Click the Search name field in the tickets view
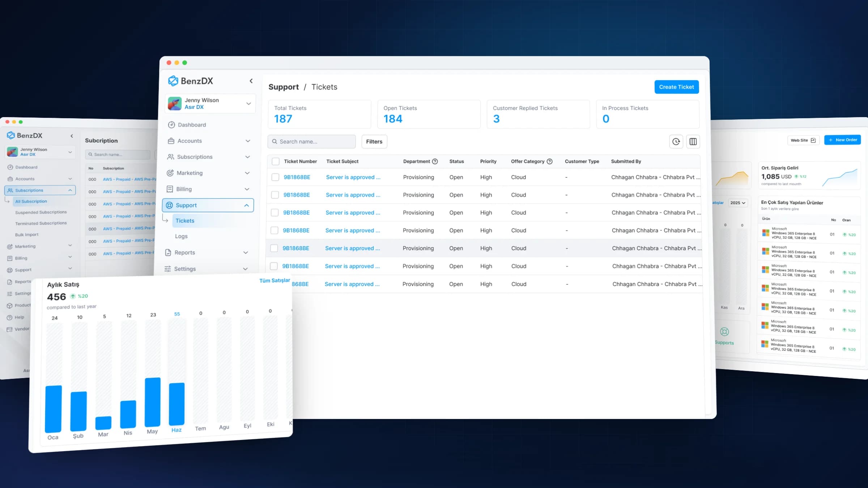 311,142
